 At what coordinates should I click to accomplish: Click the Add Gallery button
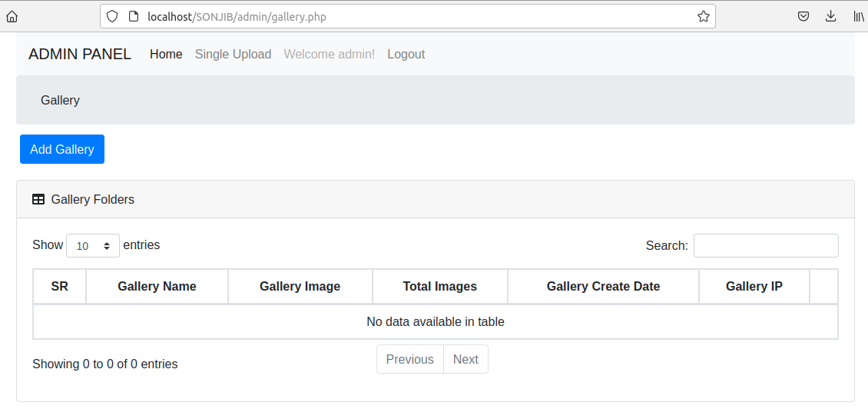[x=62, y=149]
